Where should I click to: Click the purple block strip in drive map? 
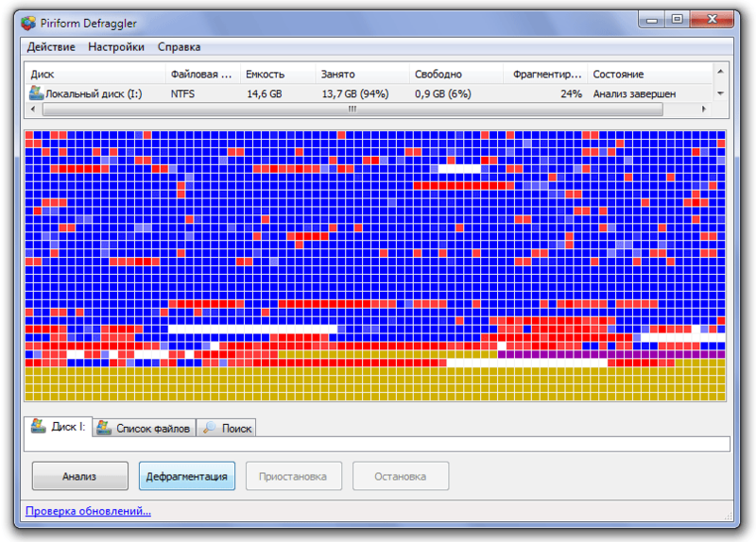611,354
